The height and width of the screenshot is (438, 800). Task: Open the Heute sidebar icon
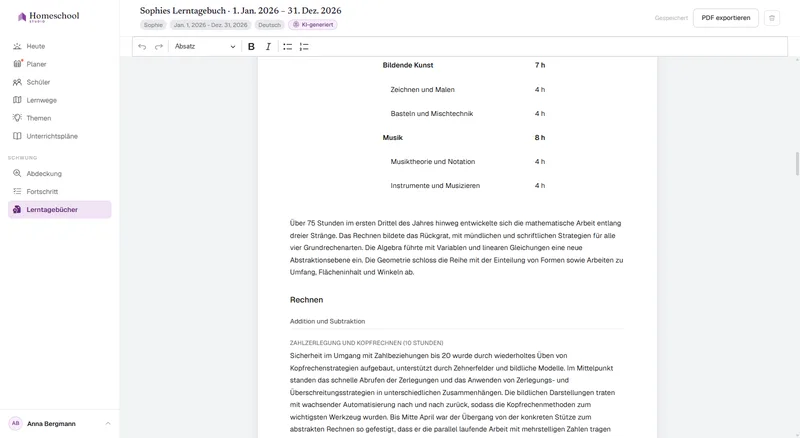coord(17,46)
